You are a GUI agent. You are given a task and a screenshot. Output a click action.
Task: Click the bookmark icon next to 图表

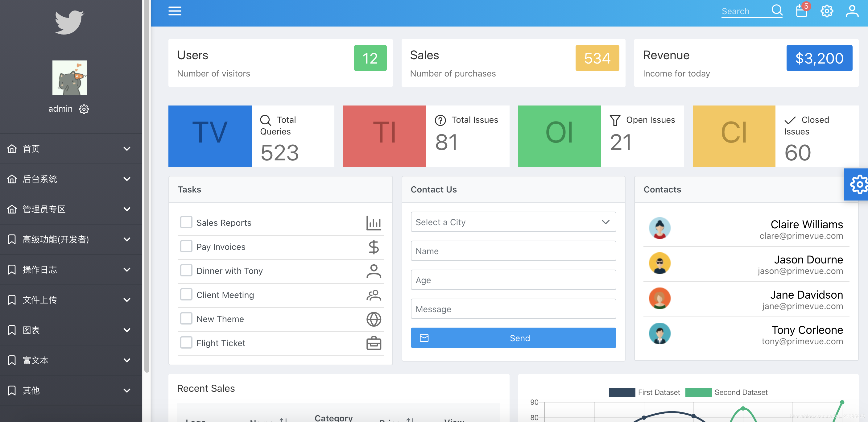pyautogui.click(x=12, y=330)
